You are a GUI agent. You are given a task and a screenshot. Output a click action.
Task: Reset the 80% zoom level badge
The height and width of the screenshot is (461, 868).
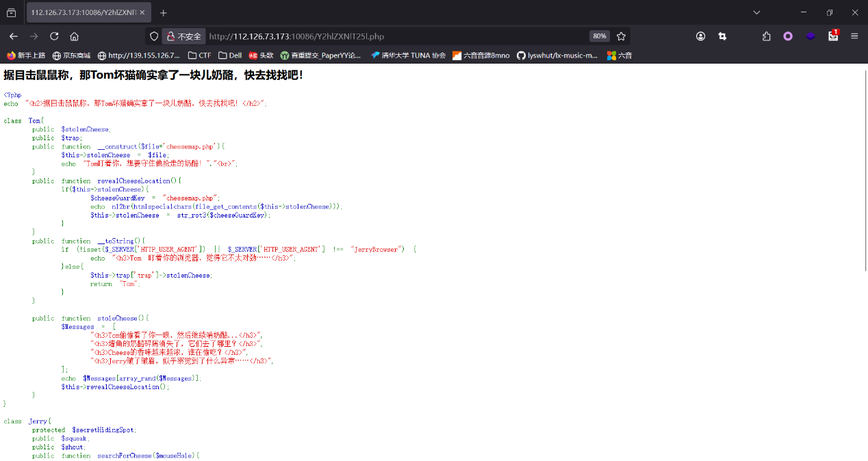coord(600,36)
